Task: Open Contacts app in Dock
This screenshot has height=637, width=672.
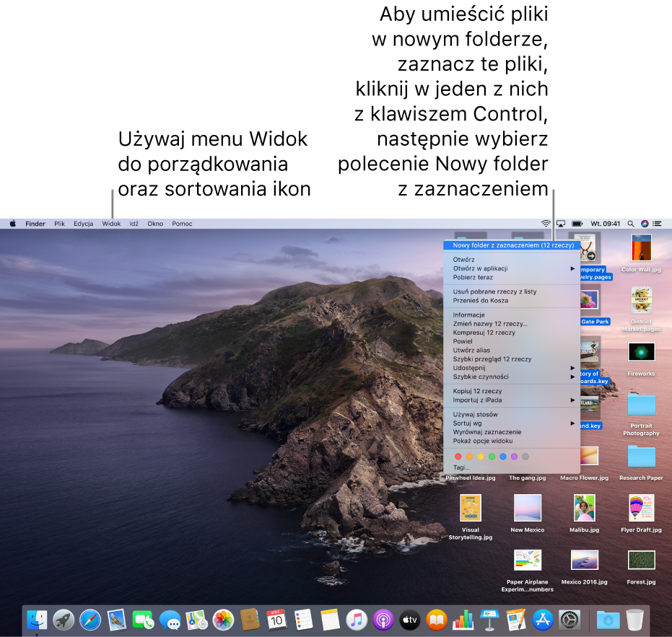Action: click(x=250, y=620)
